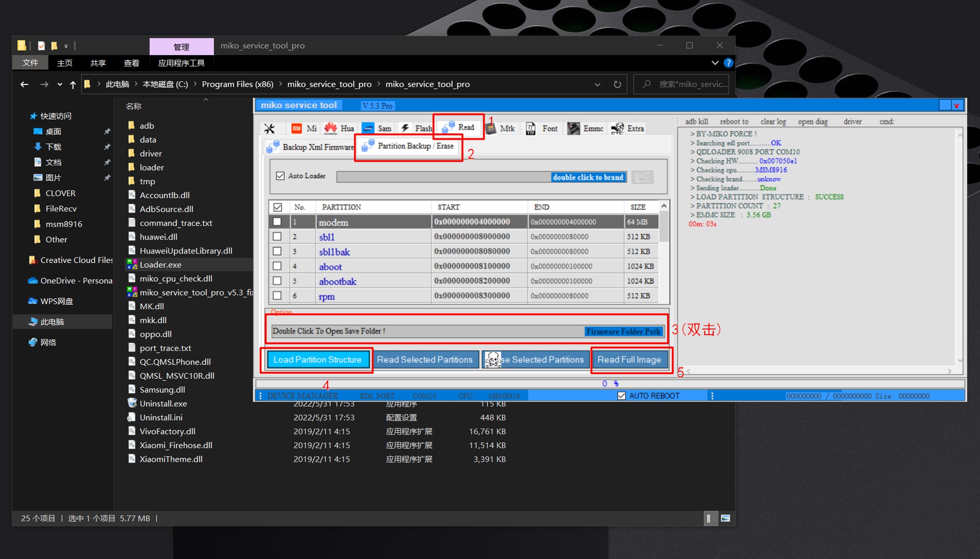Toggle the AUTO REBOOT checkbox

pos(622,396)
